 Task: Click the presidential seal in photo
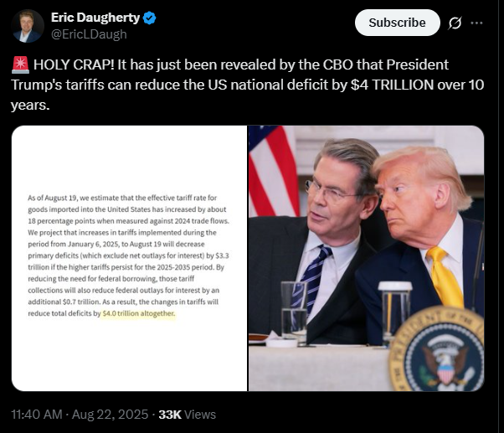pos(438,352)
